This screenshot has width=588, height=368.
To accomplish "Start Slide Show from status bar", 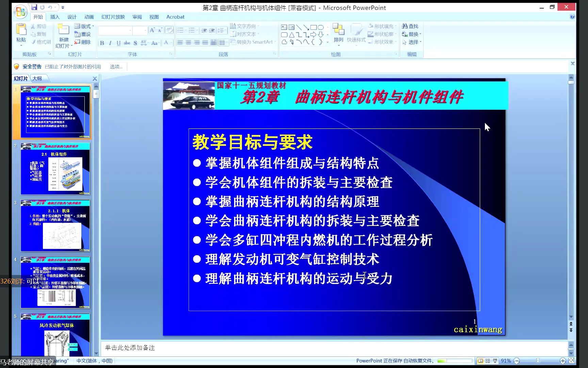I will coord(495,361).
